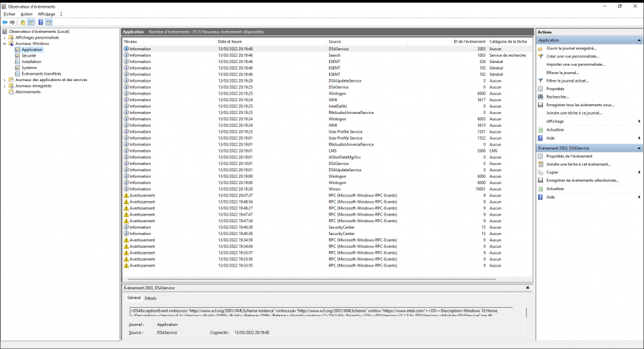Open the '?' help menu

click(61, 14)
